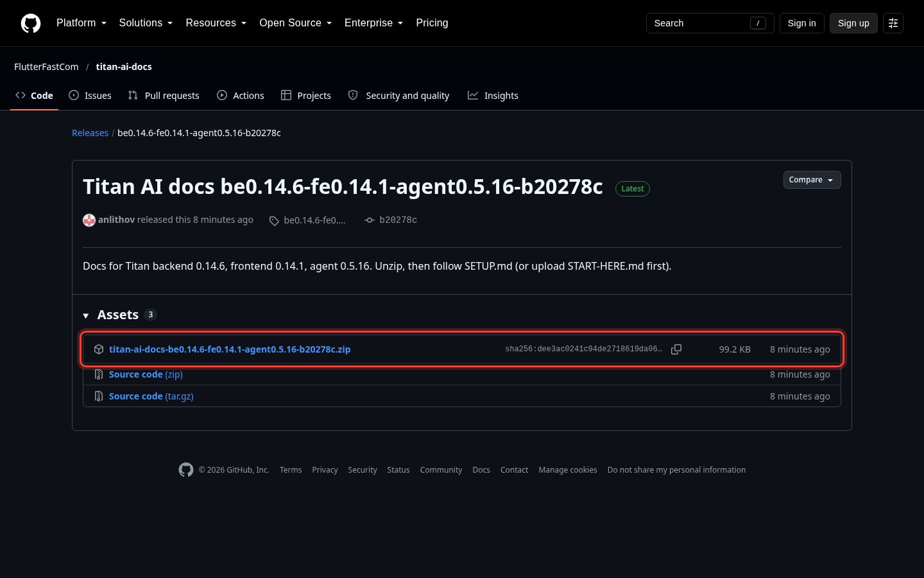Open the Actions tab
Screen dimensions: 924x578
point(241,96)
